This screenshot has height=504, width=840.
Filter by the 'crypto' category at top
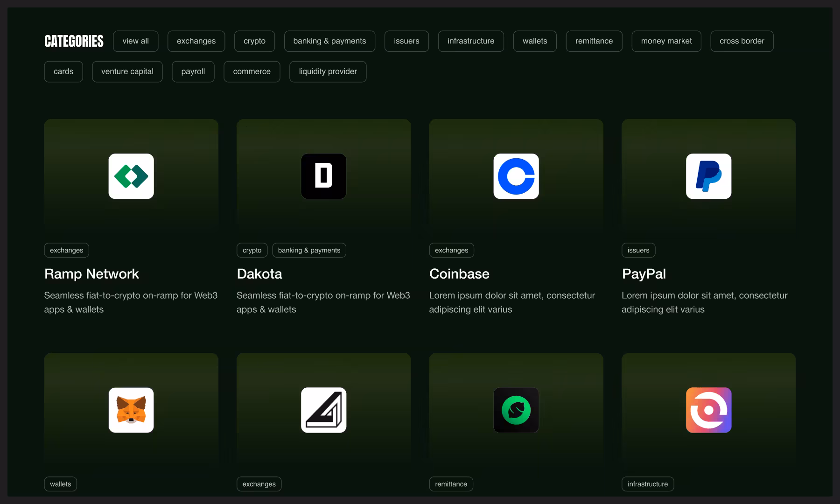coord(255,41)
